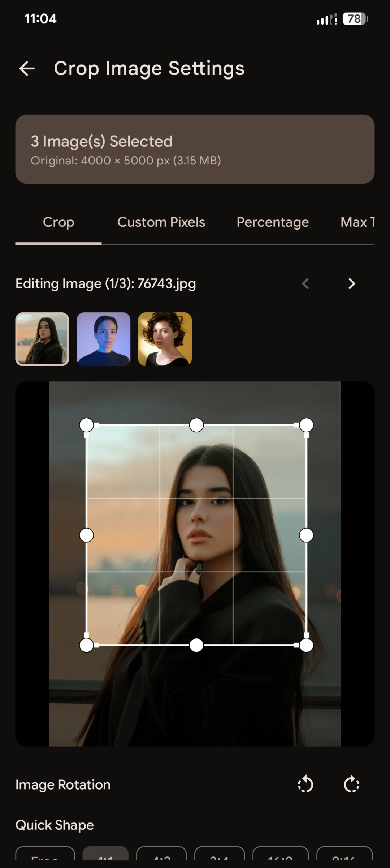This screenshot has width=390, height=868.
Task: Rotate image counter-clockwise
Action: coord(305,784)
